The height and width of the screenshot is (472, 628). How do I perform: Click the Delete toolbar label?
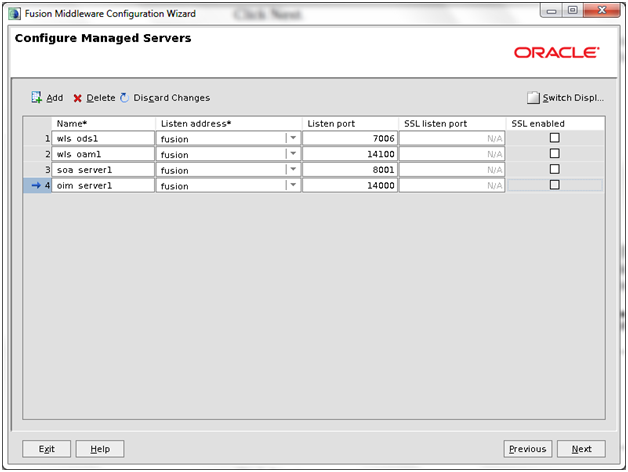tap(101, 98)
